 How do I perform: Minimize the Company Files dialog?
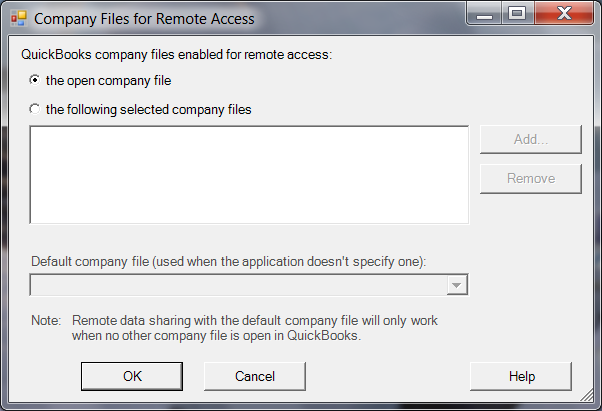point(487,14)
